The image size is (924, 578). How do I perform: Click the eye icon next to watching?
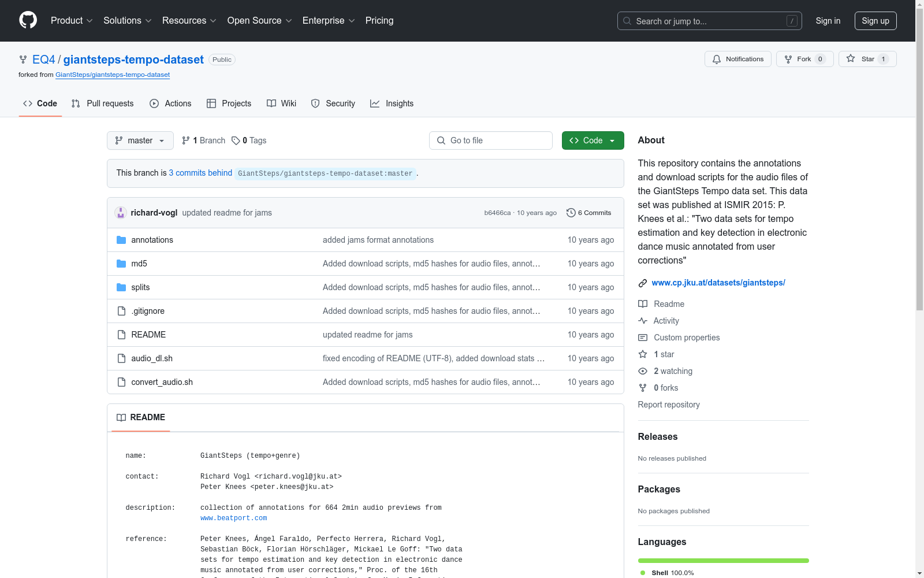point(643,371)
